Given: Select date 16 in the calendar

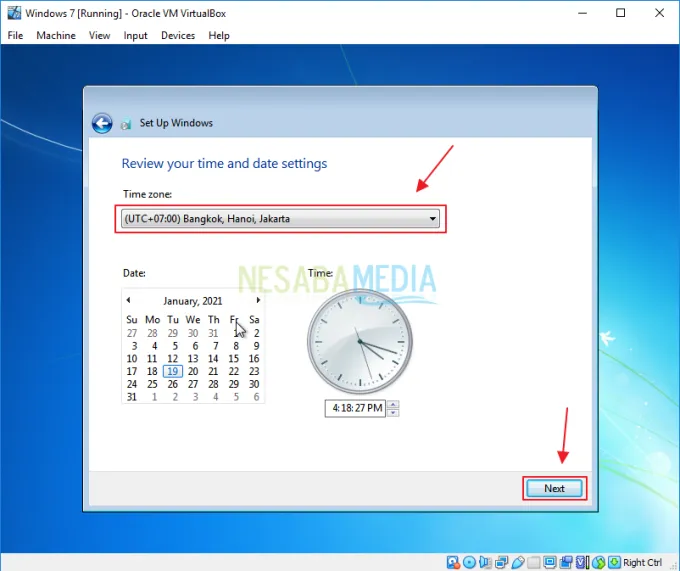Looking at the screenshot, I should tap(254, 359).
